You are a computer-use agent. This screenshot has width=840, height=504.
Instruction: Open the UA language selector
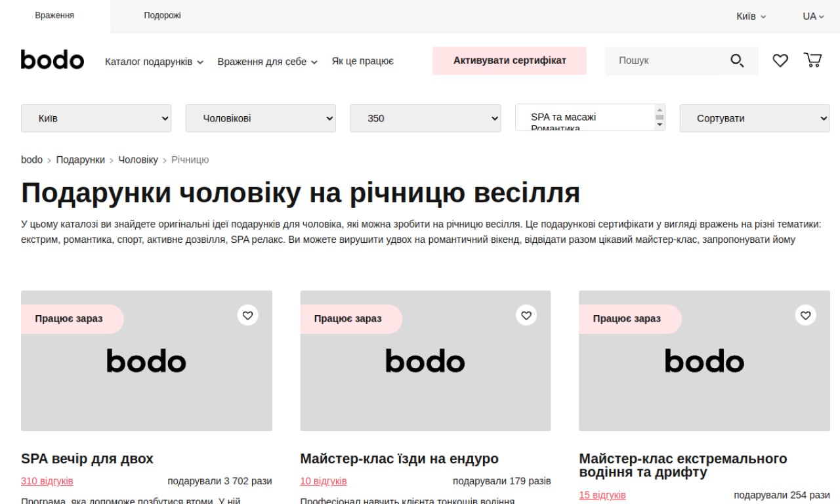(x=813, y=16)
